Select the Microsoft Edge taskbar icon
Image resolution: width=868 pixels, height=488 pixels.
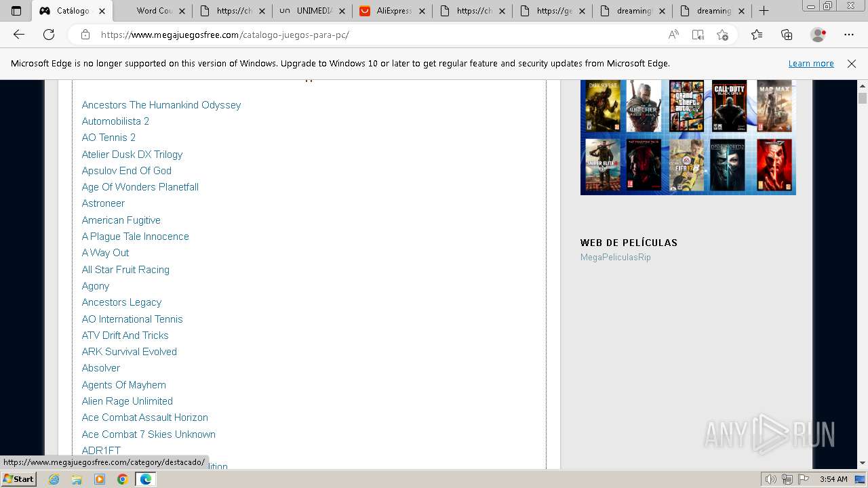[145, 479]
